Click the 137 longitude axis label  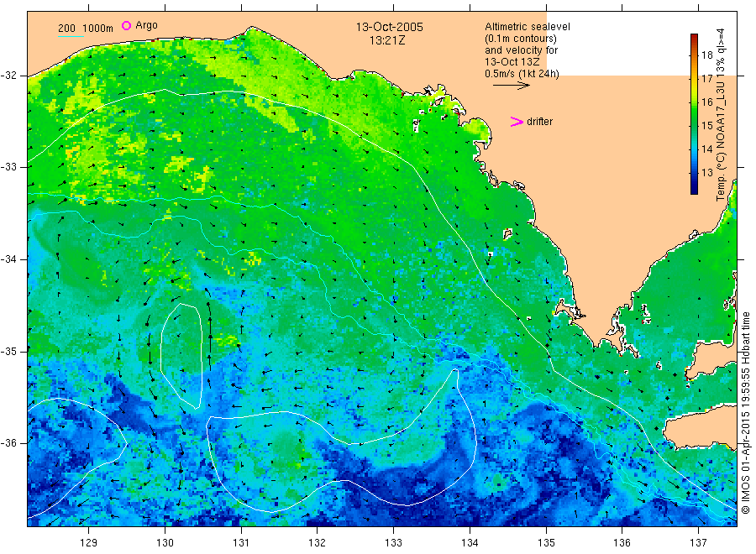[x=698, y=542]
